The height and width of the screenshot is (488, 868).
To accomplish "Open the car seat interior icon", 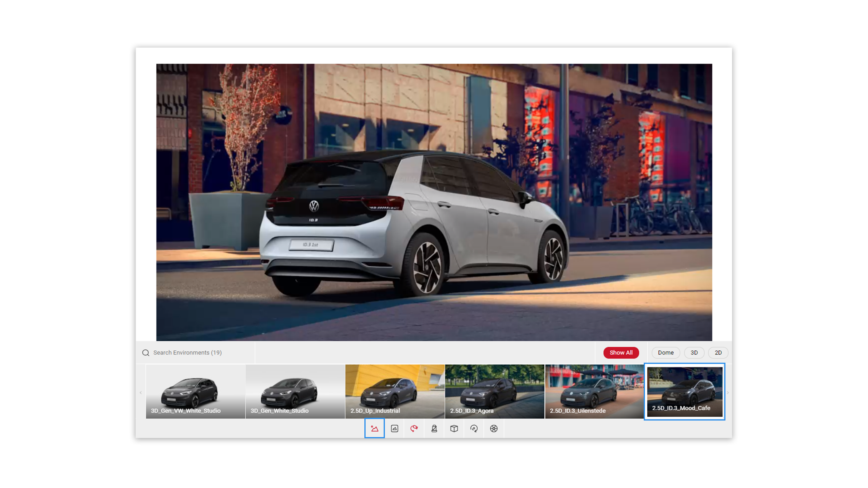I will [434, 428].
